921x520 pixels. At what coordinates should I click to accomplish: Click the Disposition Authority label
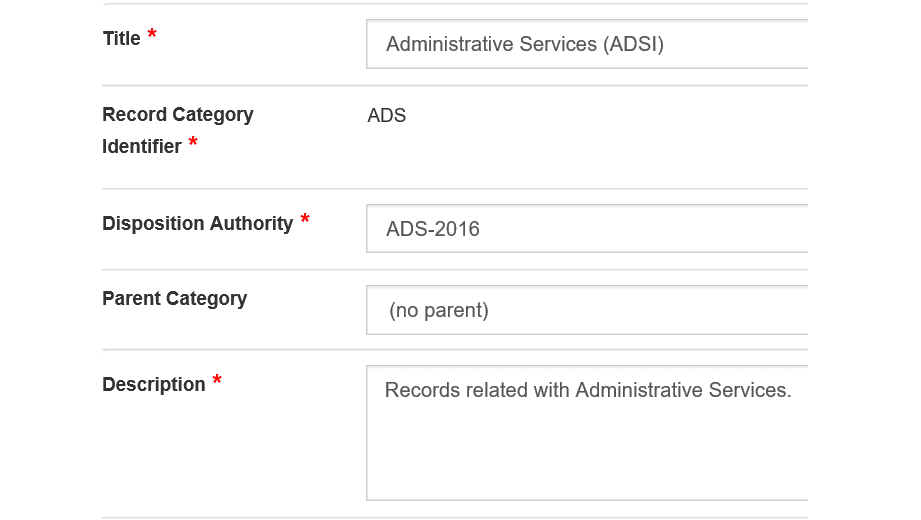[197, 224]
